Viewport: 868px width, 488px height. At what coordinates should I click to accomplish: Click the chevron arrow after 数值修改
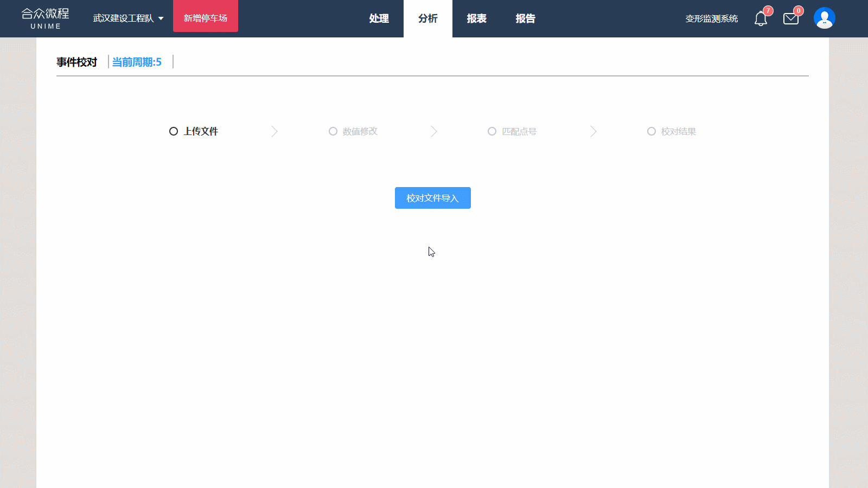[x=433, y=132]
